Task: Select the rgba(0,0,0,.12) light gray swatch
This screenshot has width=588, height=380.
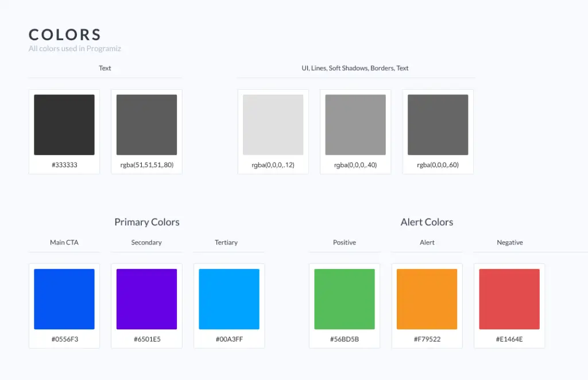Action: coord(273,124)
